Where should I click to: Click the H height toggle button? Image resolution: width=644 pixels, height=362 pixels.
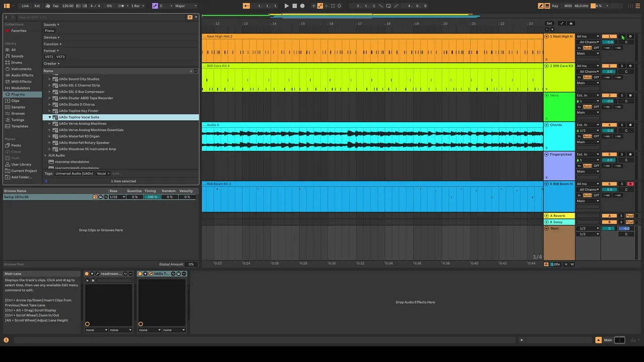coord(566,264)
